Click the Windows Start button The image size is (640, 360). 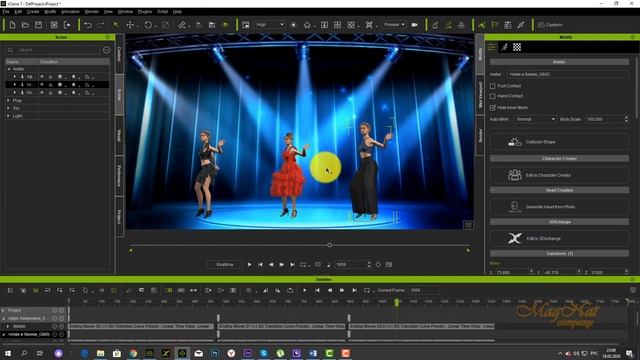[8, 353]
